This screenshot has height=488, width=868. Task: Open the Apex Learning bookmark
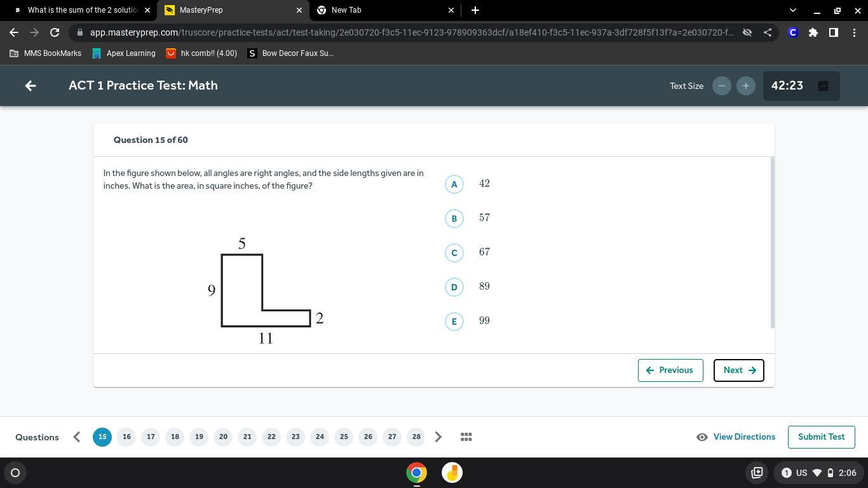pos(124,53)
